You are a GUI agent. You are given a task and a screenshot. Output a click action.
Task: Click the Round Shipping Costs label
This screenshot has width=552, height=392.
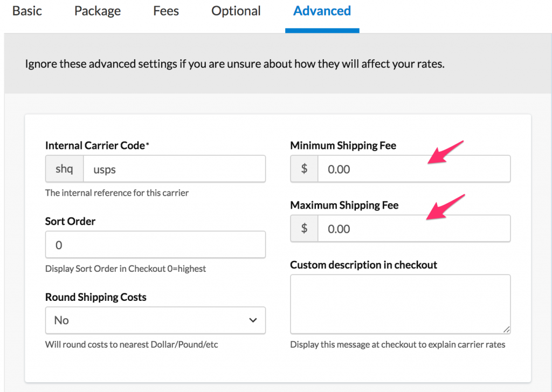point(95,297)
